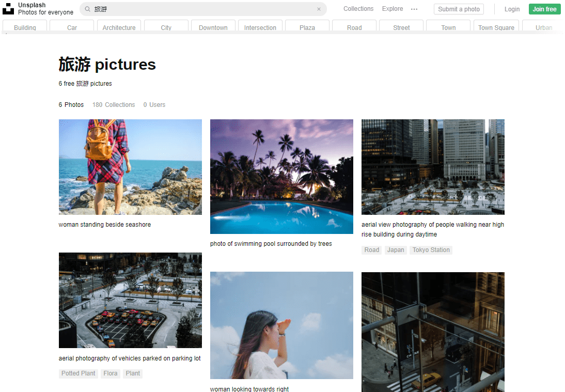
Task: Click the Potted Plant tag
Action: tap(79, 373)
